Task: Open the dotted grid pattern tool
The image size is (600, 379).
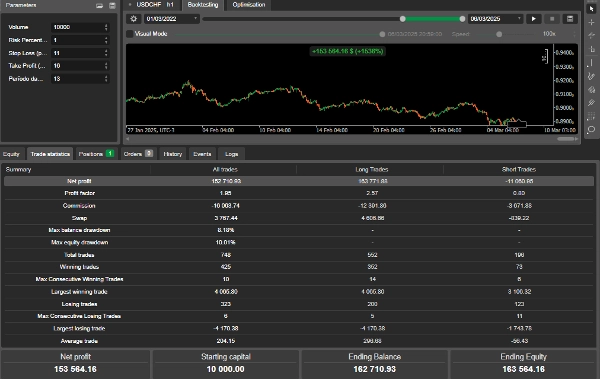Action: tap(591, 116)
